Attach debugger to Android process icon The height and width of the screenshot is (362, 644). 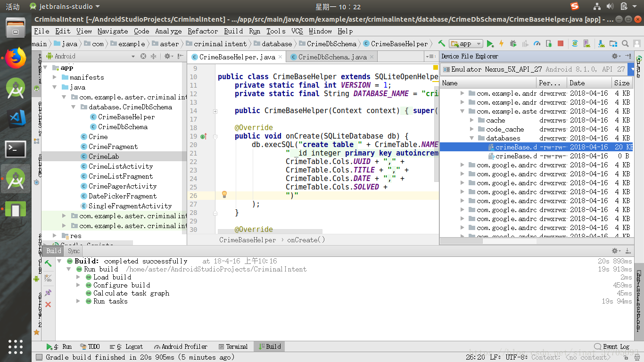pyautogui.click(x=549, y=43)
